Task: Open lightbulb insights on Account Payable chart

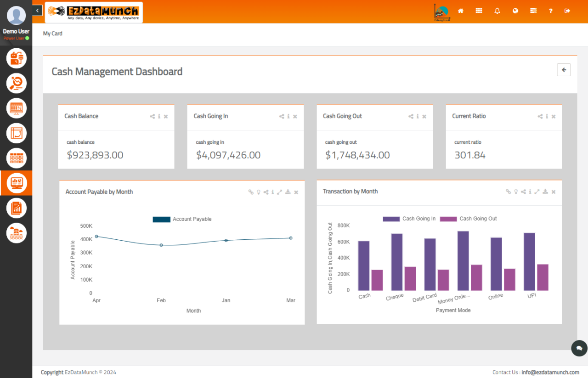Action: (x=258, y=192)
